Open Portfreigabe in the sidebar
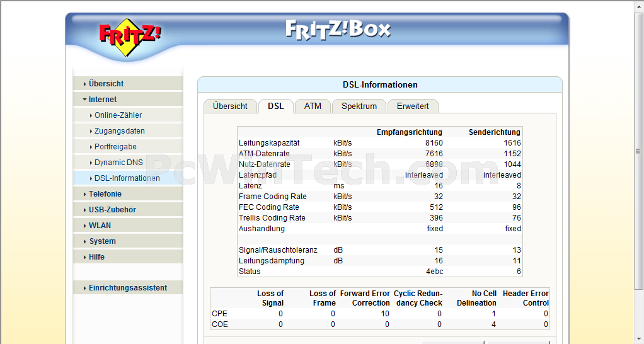The width and height of the screenshot is (644, 344). click(x=128, y=147)
